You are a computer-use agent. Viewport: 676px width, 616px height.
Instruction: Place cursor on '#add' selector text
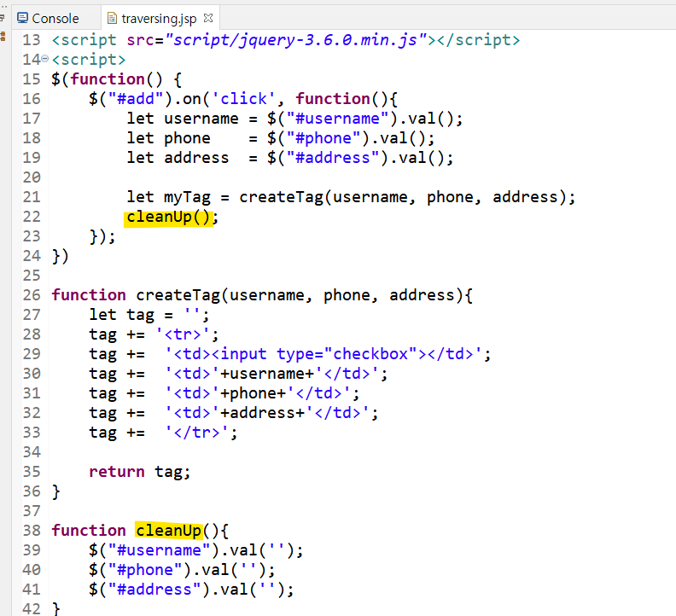[x=137, y=99]
